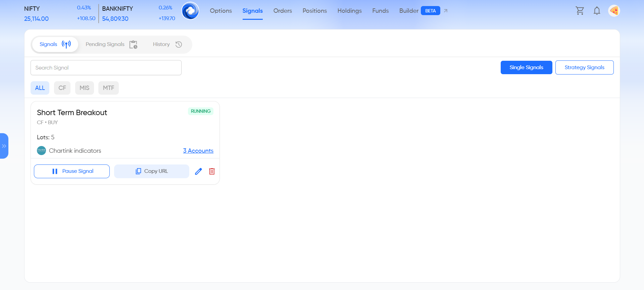Pause the Short Term Breakout signal
Image resolution: width=644 pixels, height=290 pixels.
[x=72, y=171]
